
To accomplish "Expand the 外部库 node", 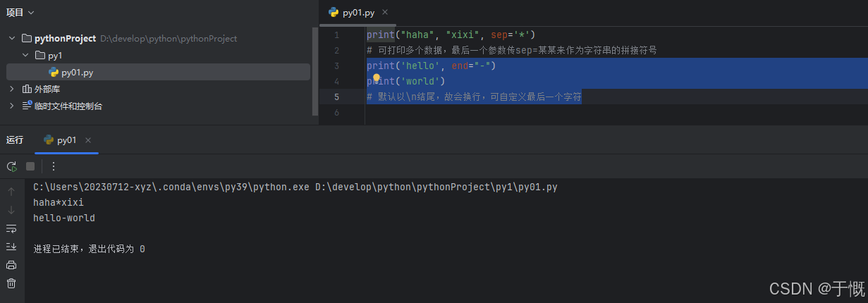I will pyautogui.click(x=12, y=89).
